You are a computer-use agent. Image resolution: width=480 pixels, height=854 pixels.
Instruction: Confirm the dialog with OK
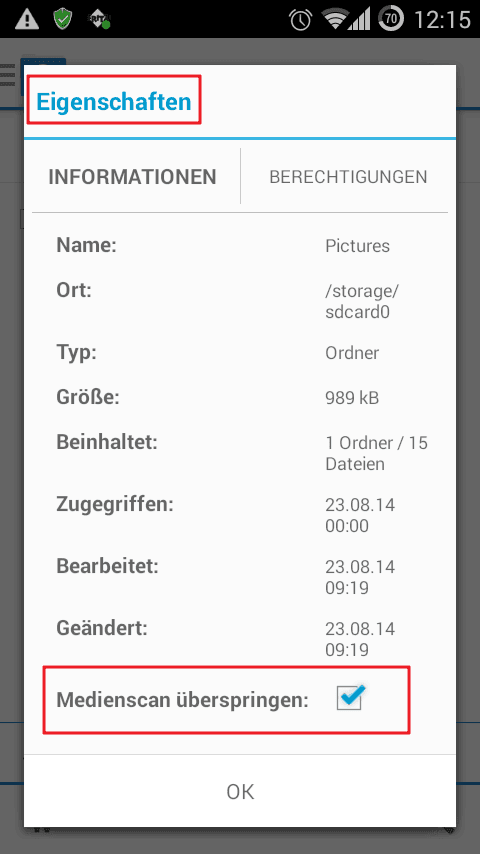click(240, 791)
